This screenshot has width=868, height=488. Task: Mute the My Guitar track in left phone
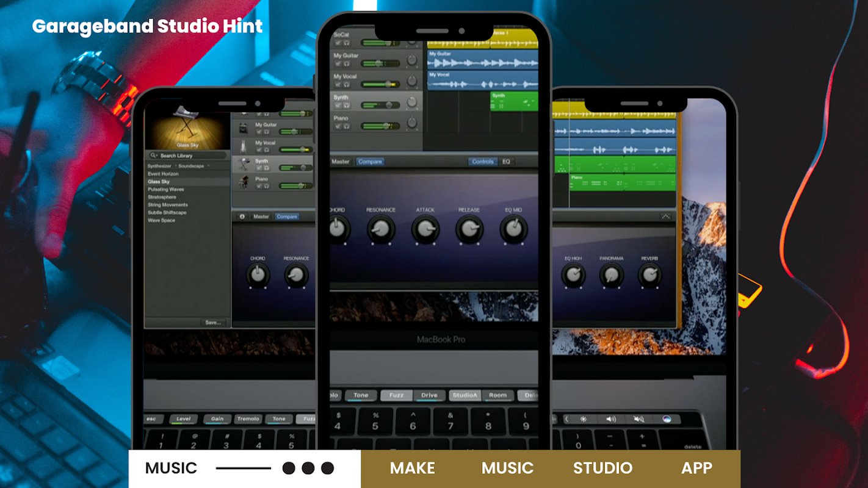(x=259, y=132)
